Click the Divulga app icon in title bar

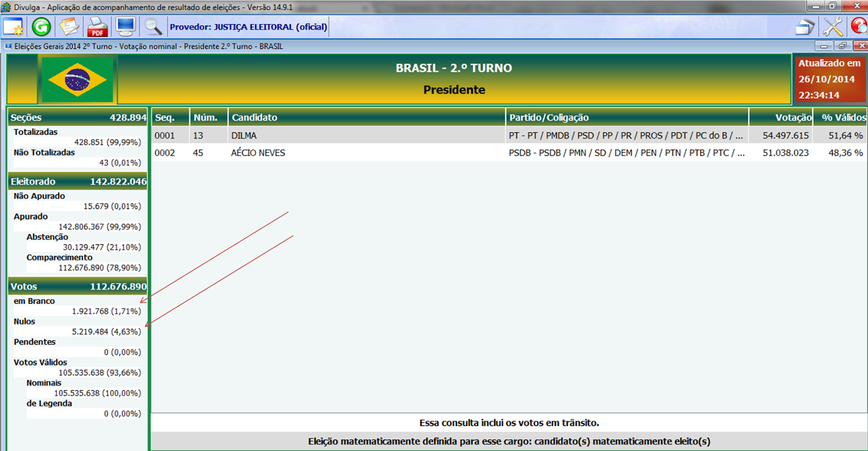click(7, 7)
